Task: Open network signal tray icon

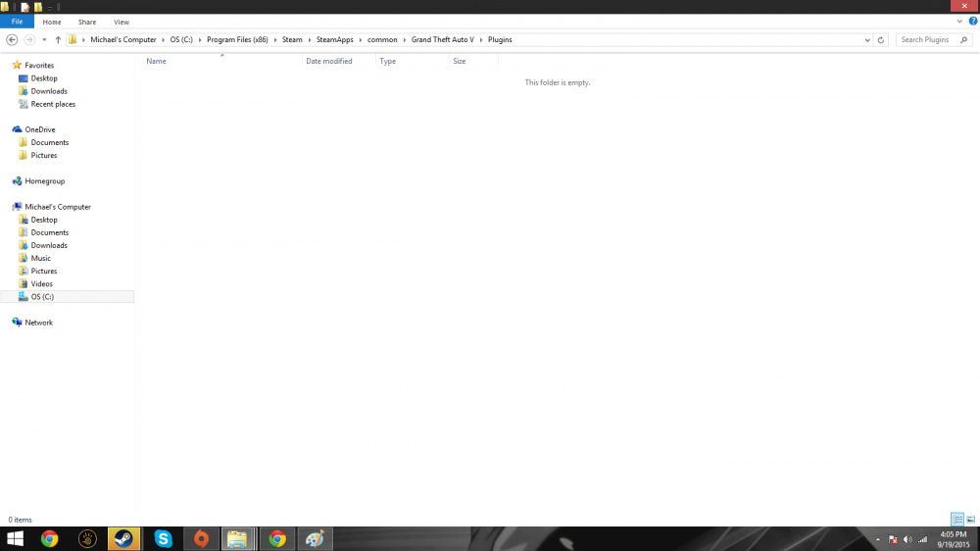Action: coord(922,539)
